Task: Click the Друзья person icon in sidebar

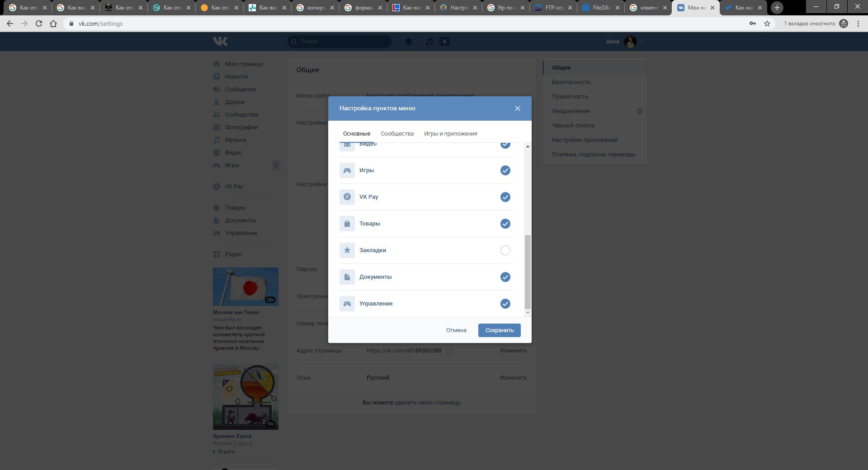Action: 217,102
